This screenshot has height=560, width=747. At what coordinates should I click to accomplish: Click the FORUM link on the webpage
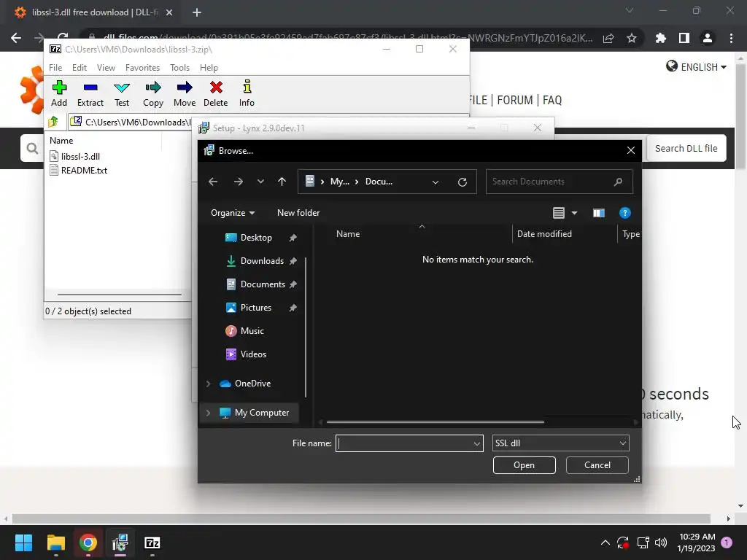coord(514,100)
